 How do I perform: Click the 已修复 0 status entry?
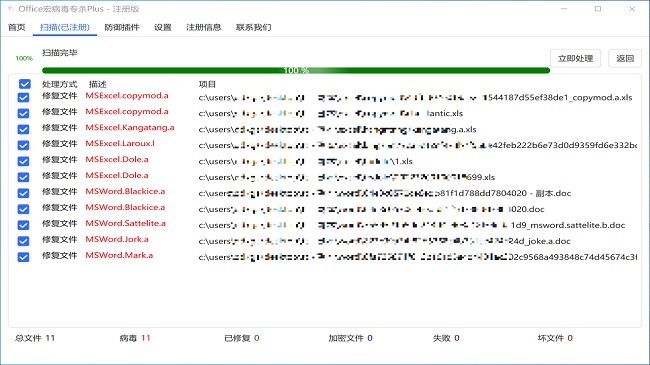coord(242,338)
